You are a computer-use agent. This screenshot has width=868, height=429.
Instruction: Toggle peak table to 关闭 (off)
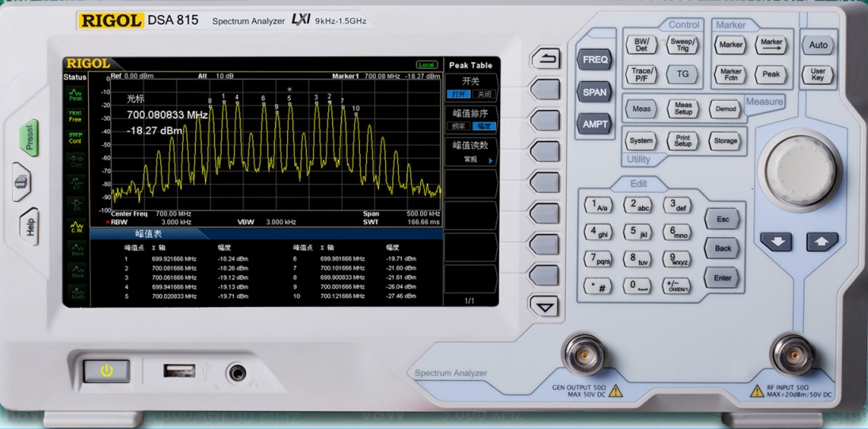click(x=483, y=94)
